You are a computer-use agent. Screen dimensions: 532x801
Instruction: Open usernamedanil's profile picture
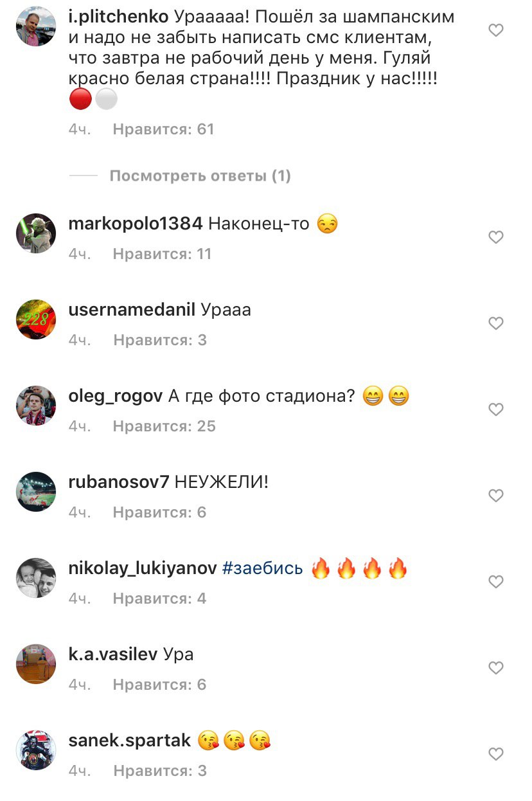(x=36, y=319)
